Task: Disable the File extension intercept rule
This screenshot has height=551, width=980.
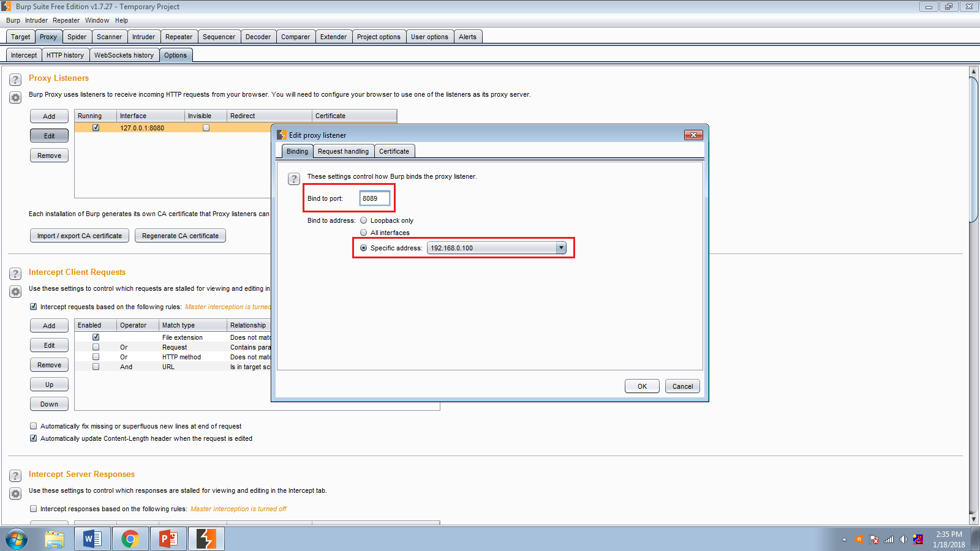Action: pyautogui.click(x=96, y=337)
